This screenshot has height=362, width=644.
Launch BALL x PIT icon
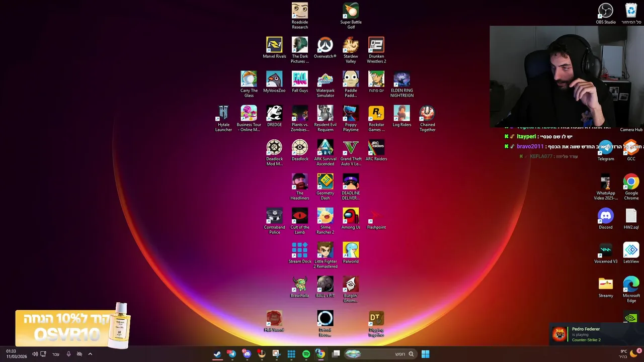click(x=325, y=287)
